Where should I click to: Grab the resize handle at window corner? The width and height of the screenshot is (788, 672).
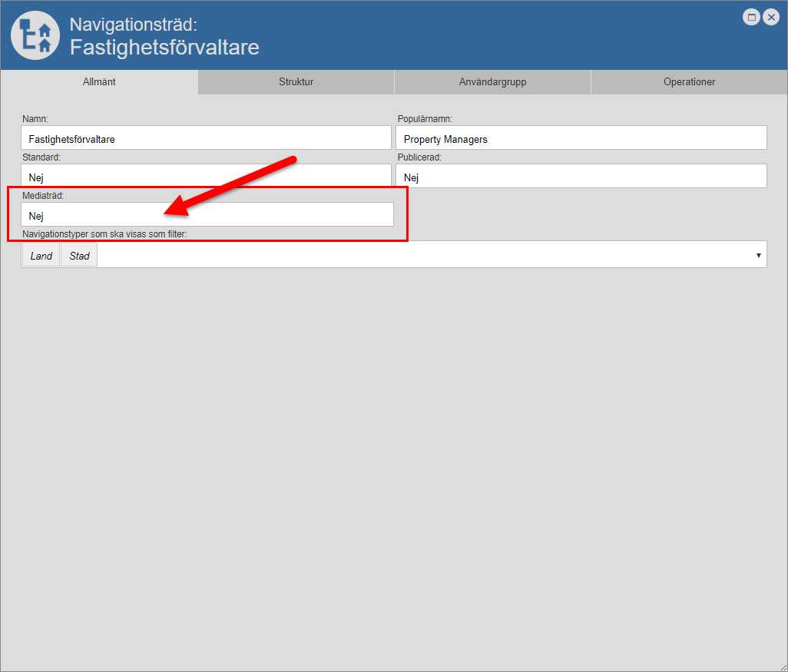pos(782,666)
